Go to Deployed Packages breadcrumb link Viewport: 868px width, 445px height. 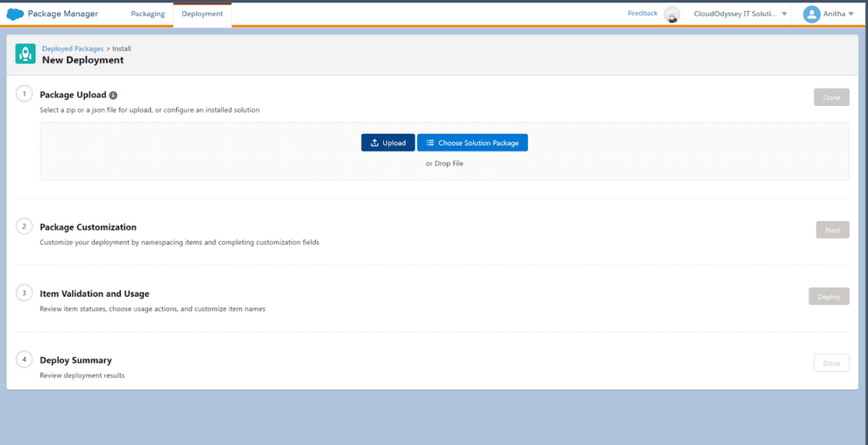click(x=73, y=48)
